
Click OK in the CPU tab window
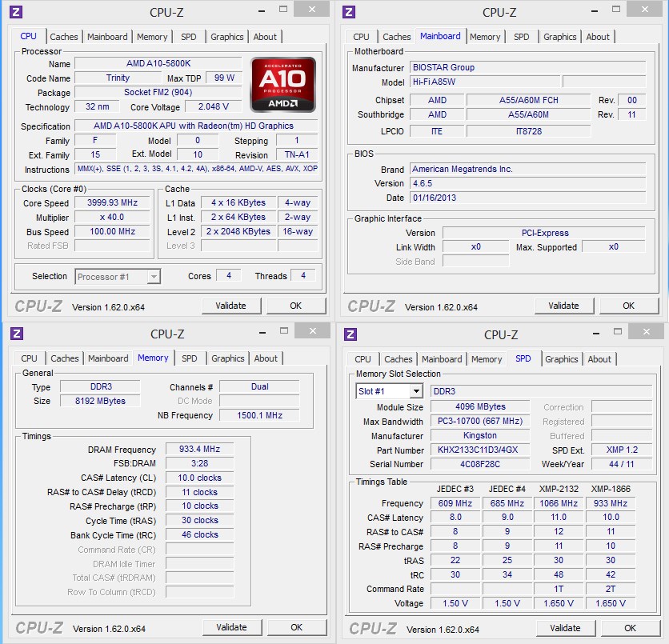point(295,306)
